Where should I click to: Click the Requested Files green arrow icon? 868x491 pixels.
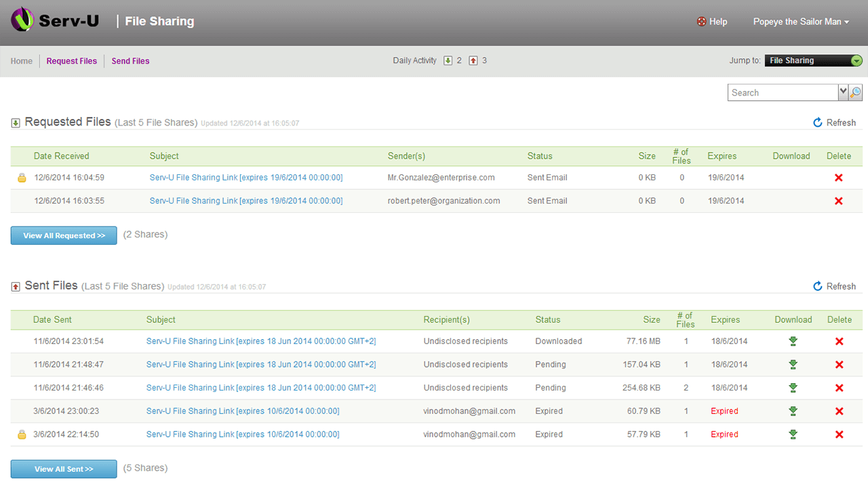tap(16, 123)
